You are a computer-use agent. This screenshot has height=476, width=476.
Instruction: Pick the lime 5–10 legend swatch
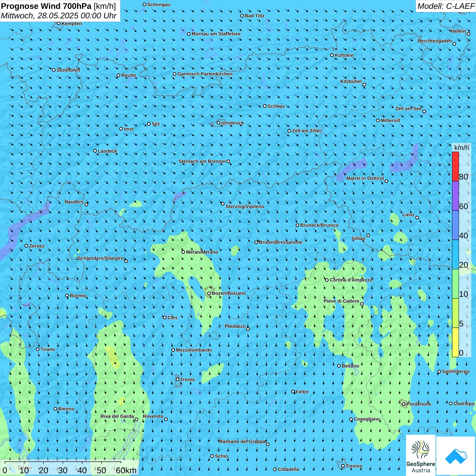click(455, 313)
